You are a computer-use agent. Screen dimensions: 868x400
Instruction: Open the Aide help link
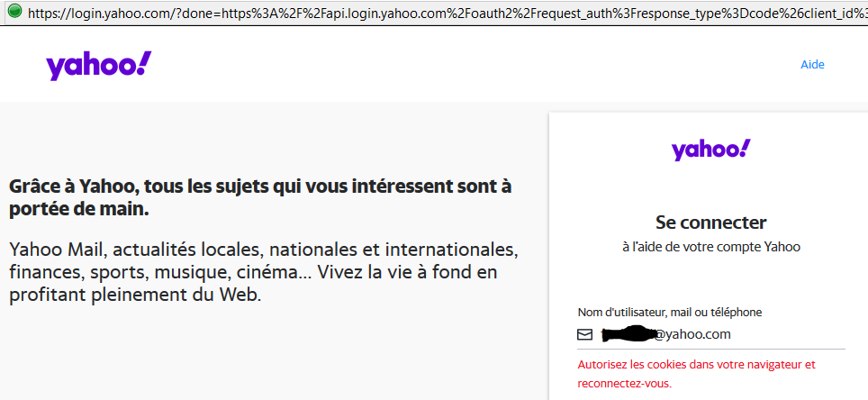coord(812,65)
